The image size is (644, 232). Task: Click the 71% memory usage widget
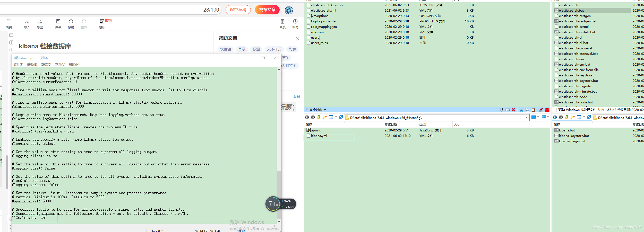[273, 204]
